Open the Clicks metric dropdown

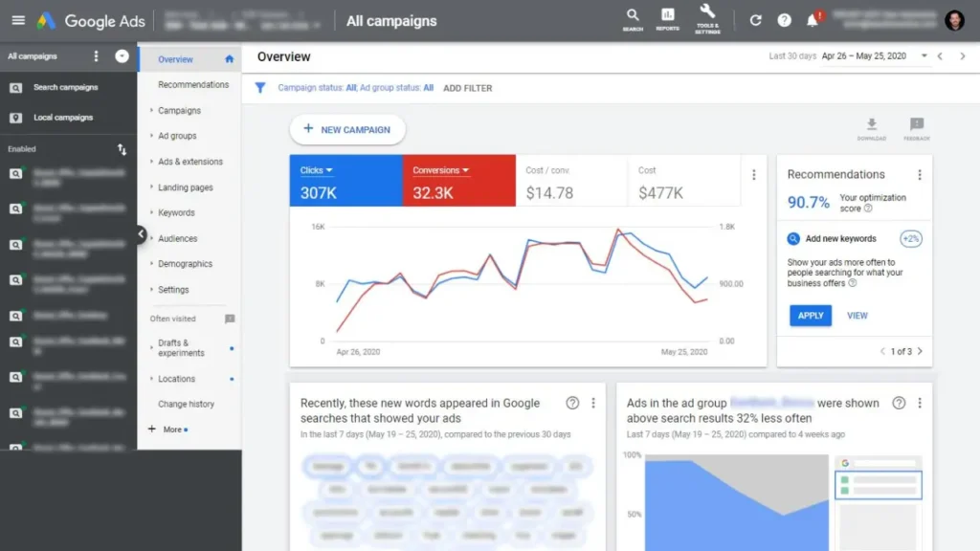pyautogui.click(x=316, y=170)
